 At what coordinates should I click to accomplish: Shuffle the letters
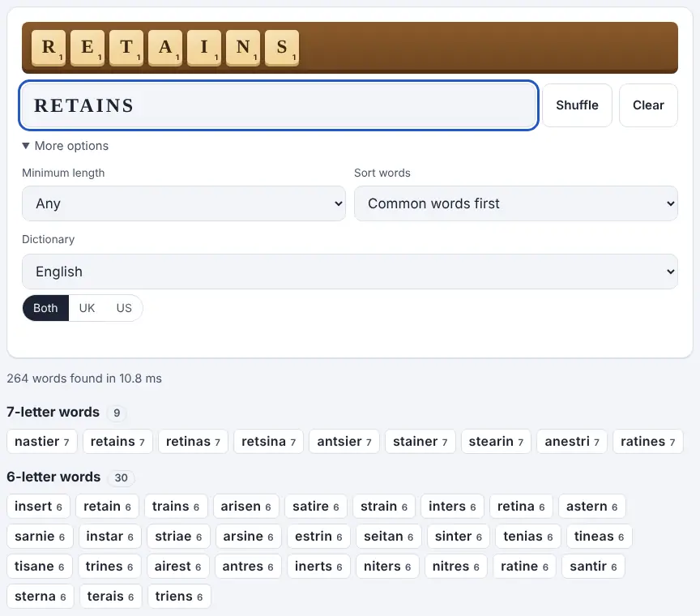[x=577, y=105]
